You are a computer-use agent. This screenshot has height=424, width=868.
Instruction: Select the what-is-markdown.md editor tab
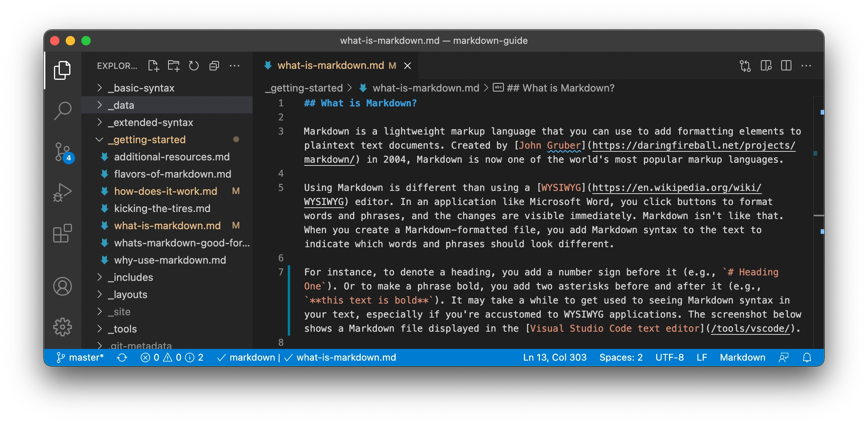pyautogui.click(x=330, y=65)
